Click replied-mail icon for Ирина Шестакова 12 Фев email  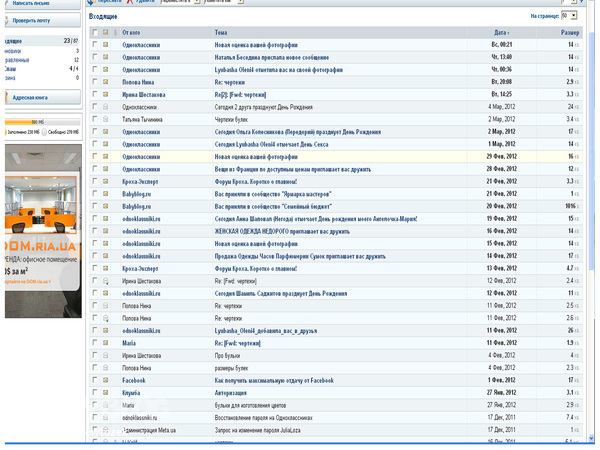(x=106, y=281)
